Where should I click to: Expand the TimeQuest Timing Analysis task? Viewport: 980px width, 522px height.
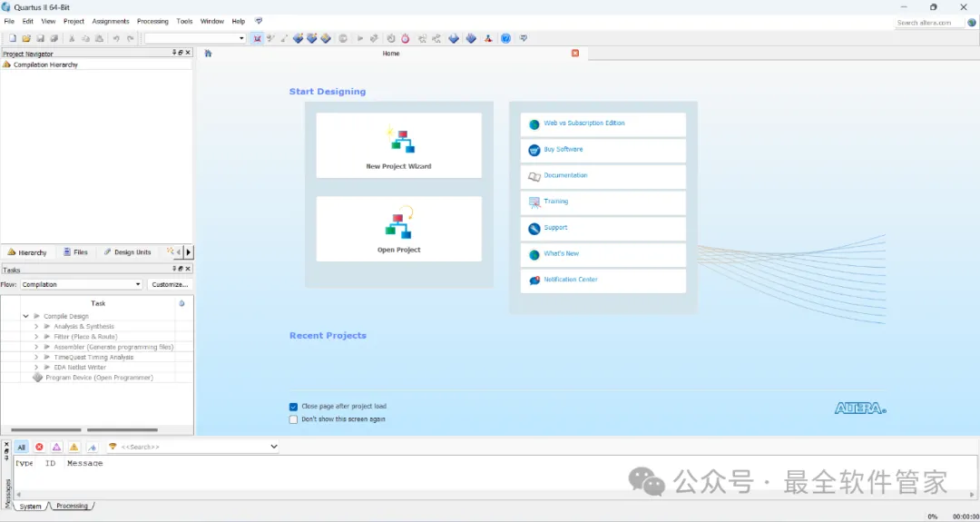click(x=37, y=357)
